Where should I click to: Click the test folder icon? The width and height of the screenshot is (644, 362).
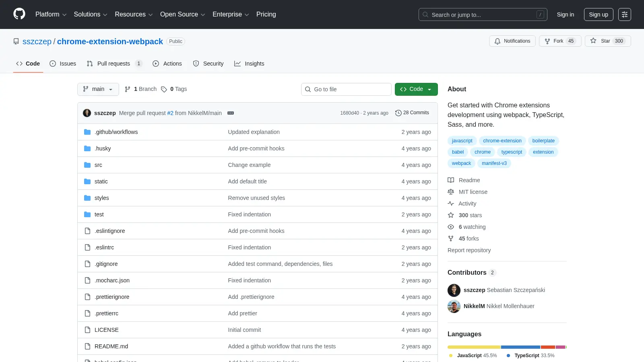(87, 214)
